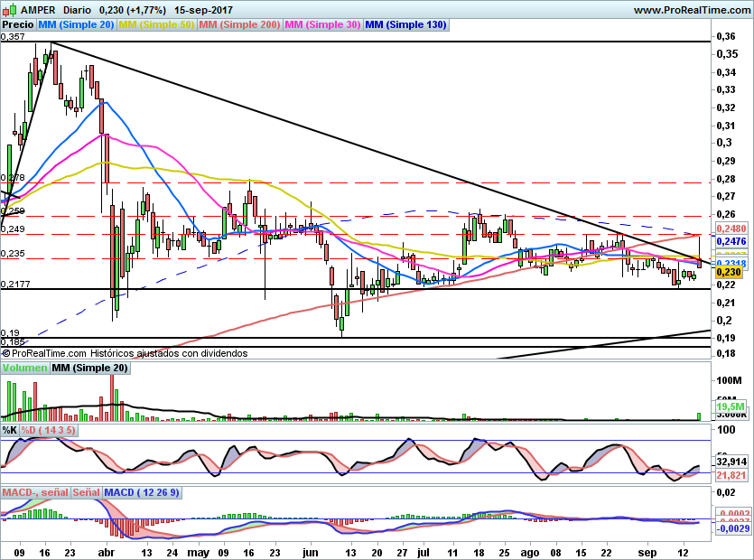Select the magenta MM (Simple 30) label
Image resolution: width=754 pixels, height=560 pixels.
322,25
